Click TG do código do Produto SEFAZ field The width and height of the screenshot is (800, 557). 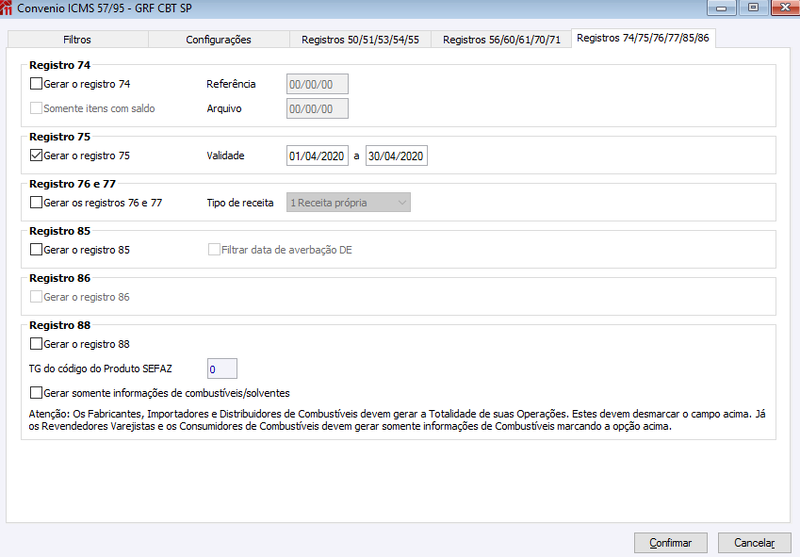click(x=222, y=369)
